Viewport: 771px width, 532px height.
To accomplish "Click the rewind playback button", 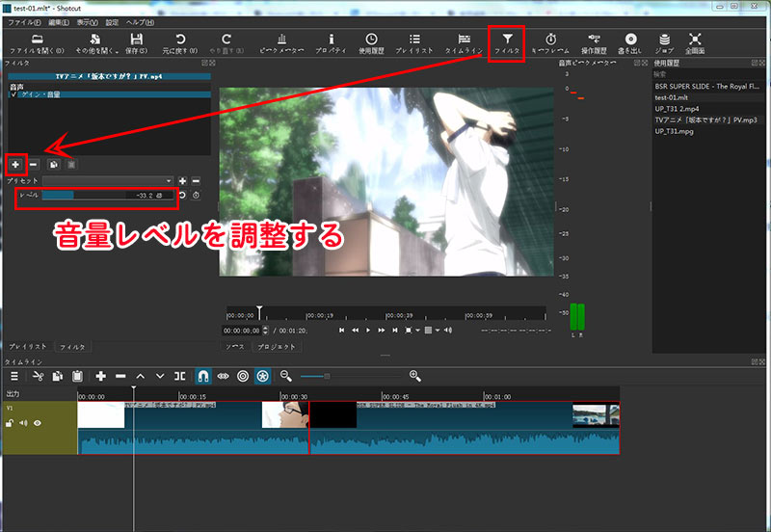I will pyautogui.click(x=355, y=331).
